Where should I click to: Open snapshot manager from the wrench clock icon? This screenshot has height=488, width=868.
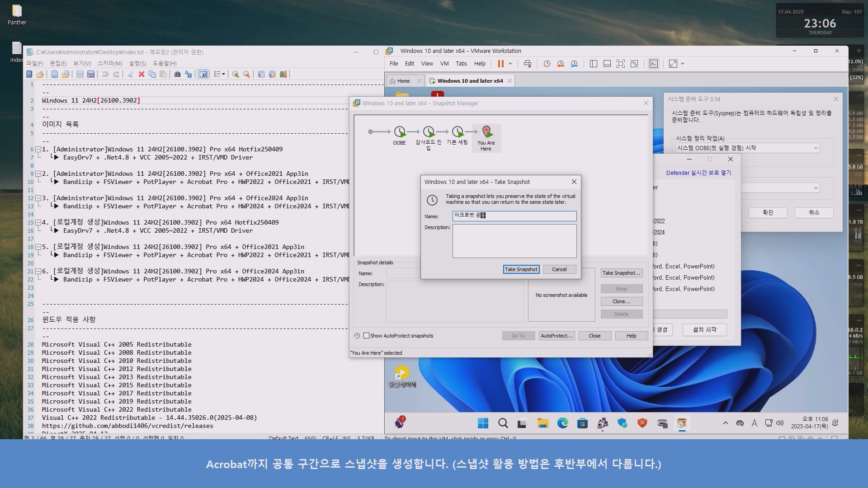pos(574,64)
